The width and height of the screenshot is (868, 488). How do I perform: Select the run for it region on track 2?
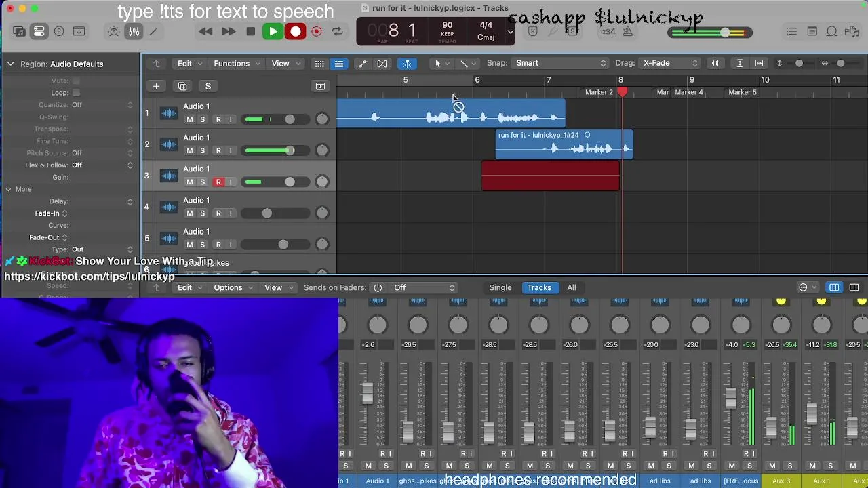(564, 144)
